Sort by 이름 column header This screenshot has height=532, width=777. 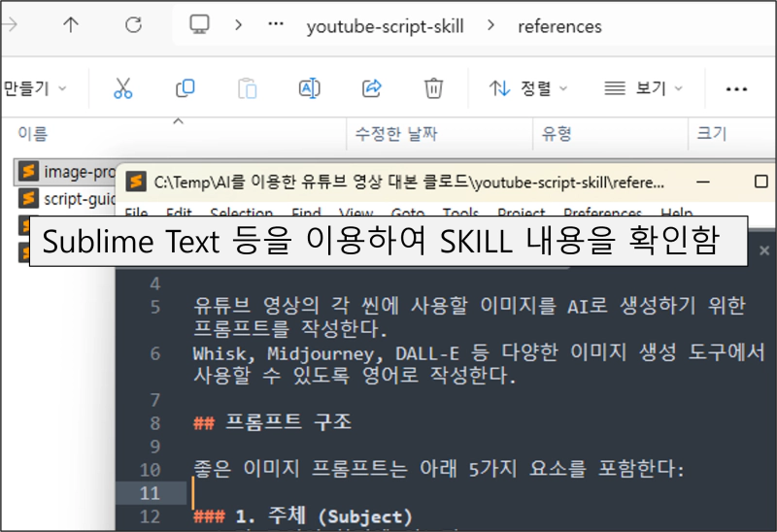[x=33, y=134]
